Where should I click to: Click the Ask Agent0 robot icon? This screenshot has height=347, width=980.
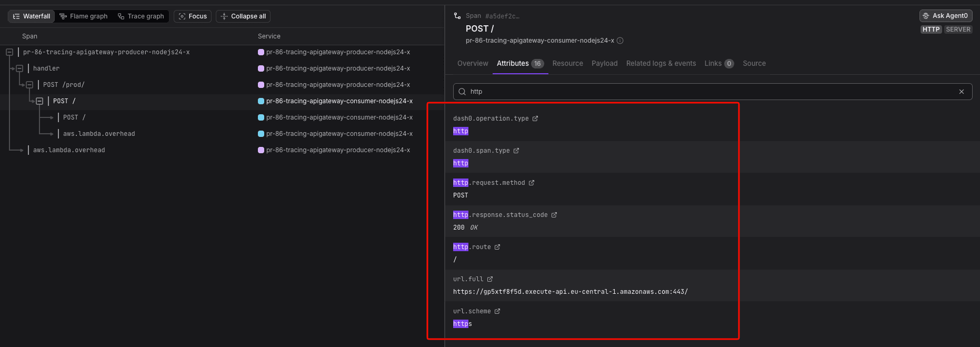[926, 16]
